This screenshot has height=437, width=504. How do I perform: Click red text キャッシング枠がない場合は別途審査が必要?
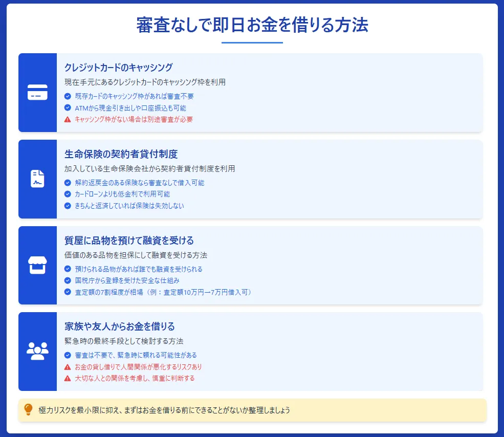pyautogui.click(x=134, y=119)
